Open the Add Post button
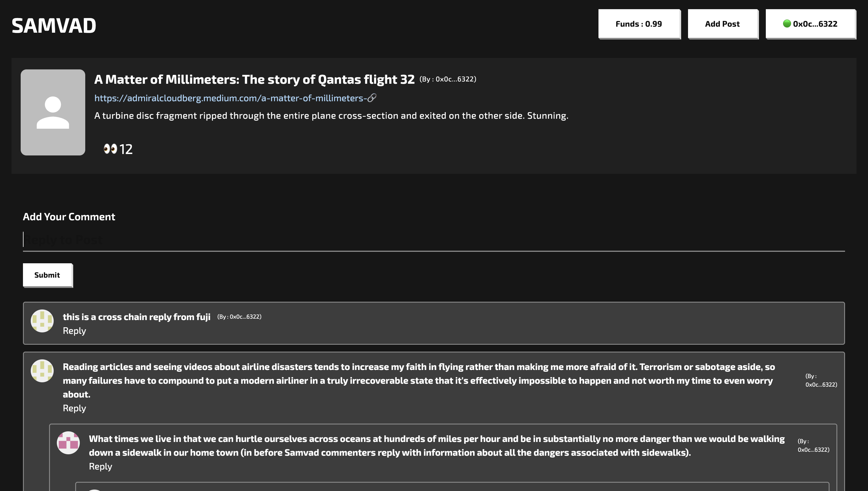Screen dimensions: 868x491 [x=722, y=24]
